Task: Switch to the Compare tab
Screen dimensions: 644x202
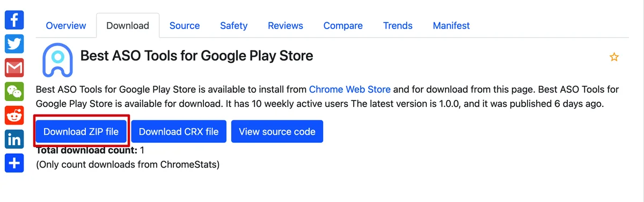Action: click(343, 26)
